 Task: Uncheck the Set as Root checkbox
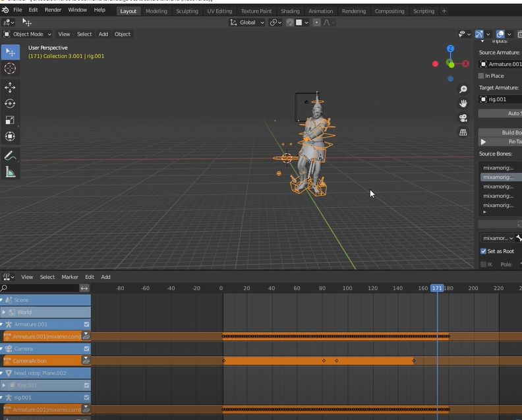[483, 251]
